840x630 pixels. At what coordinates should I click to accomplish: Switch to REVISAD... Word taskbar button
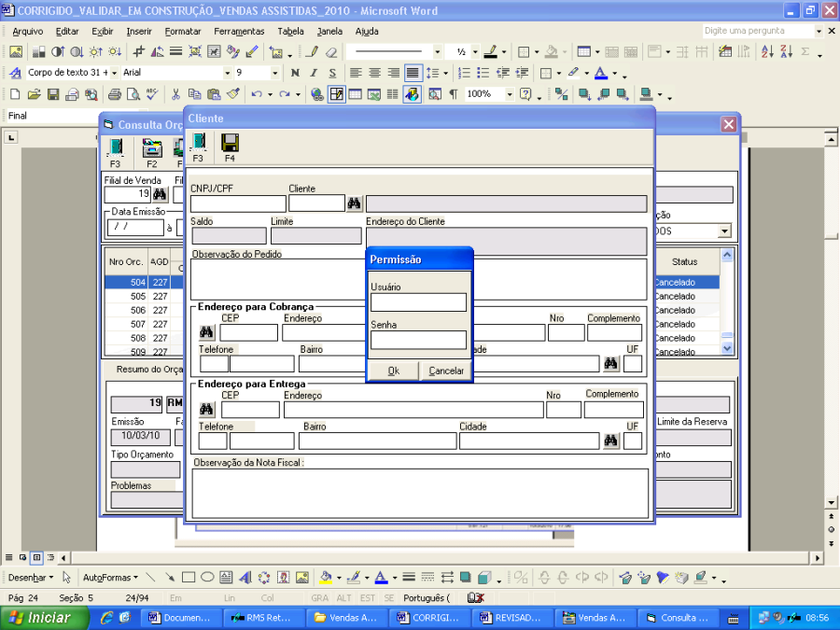tap(511, 618)
